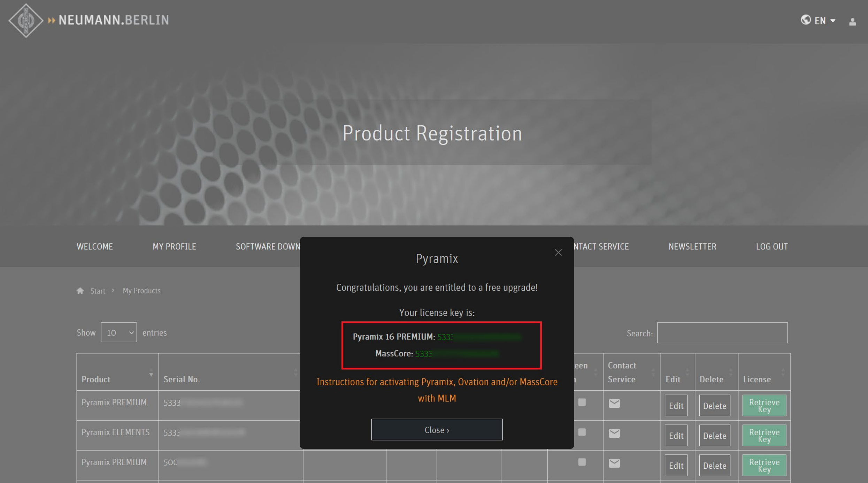Image resolution: width=868 pixels, height=483 pixels.
Task: Click envelope icon in last visible row
Action: pos(614,463)
